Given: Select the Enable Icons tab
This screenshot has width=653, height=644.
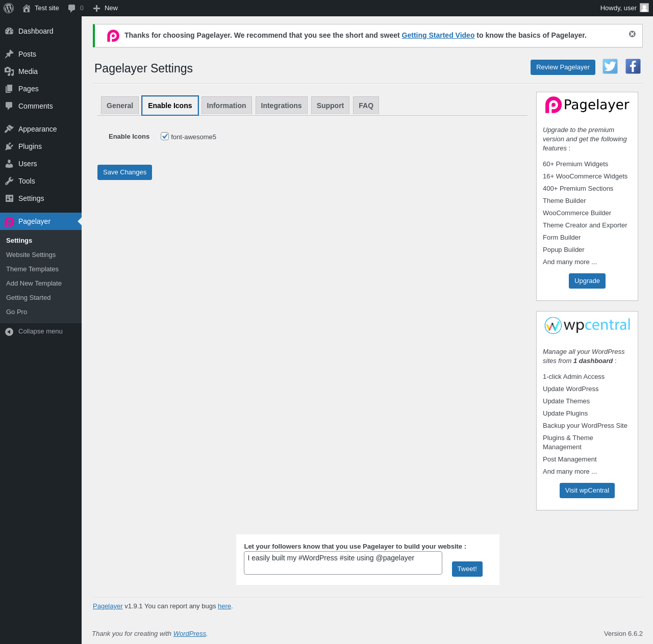Looking at the screenshot, I should point(170,106).
